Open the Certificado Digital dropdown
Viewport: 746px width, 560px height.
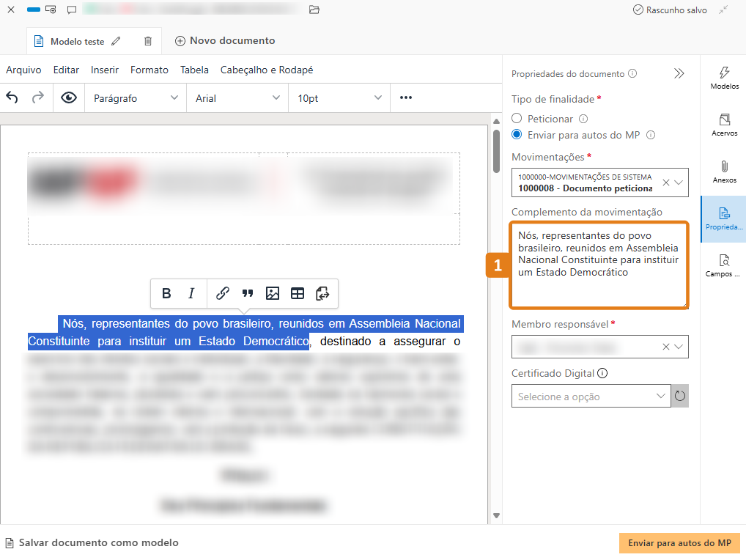tap(591, 397)
